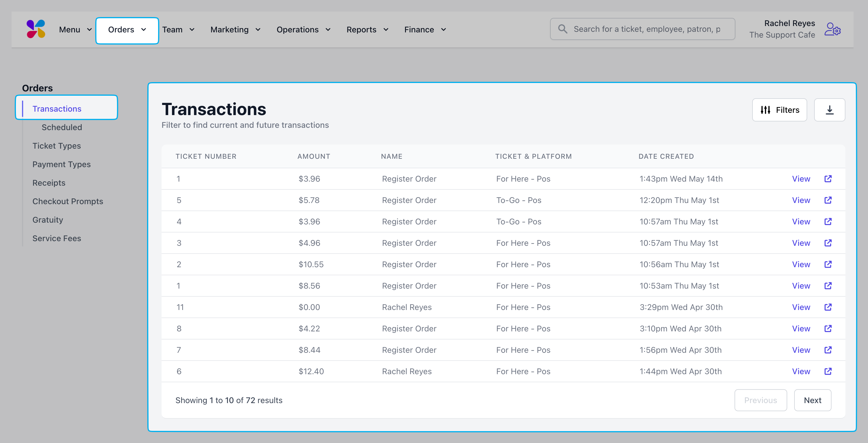Open external link icon for $12.40 order
Screen dimensions: 868x443
(x=828, y=371)
